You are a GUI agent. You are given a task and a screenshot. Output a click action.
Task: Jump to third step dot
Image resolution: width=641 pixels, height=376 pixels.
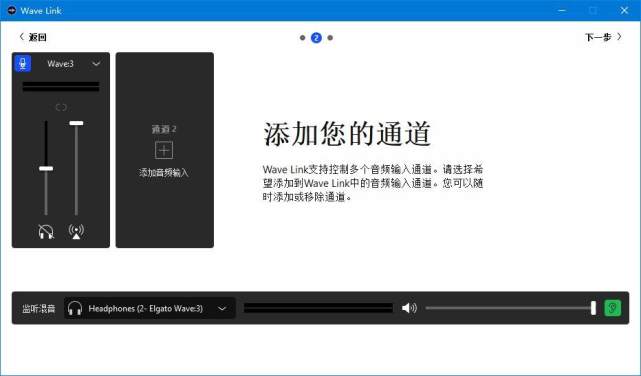(330, 38)
